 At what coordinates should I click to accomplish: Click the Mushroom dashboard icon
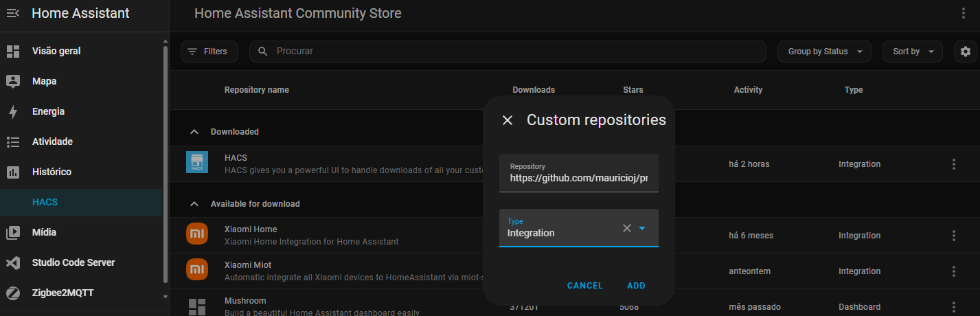[x=197, y=306]
